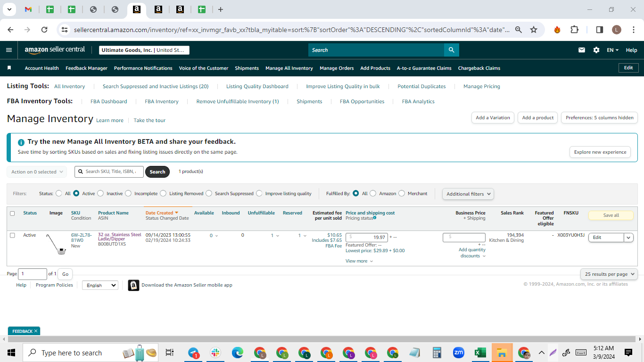Check the select-all checkbox in table header

click(x=12, y=213)
